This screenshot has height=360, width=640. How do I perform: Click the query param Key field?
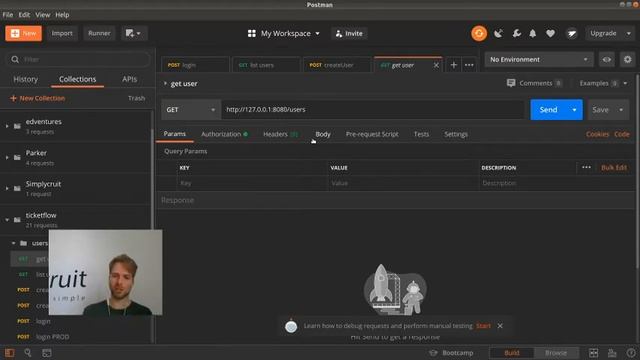click(x=252, y=183)
